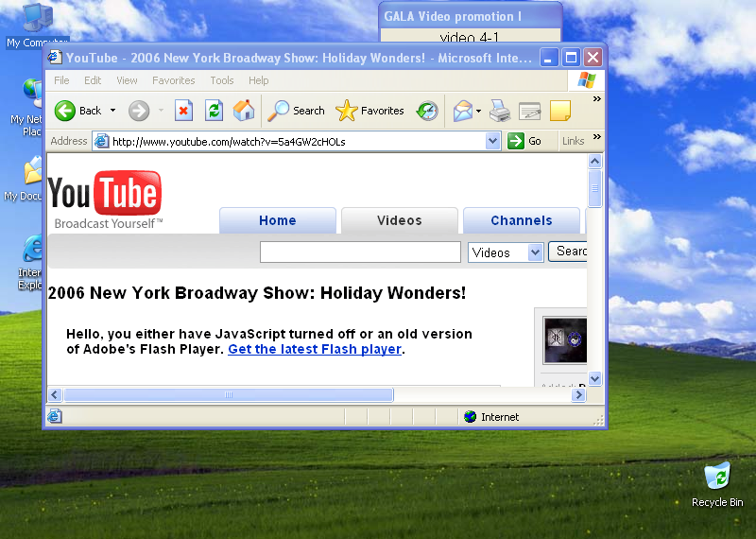Maximize the Internet Explorer window
Image resolution: width=756 pixels, height=539 pixels.
571,58
